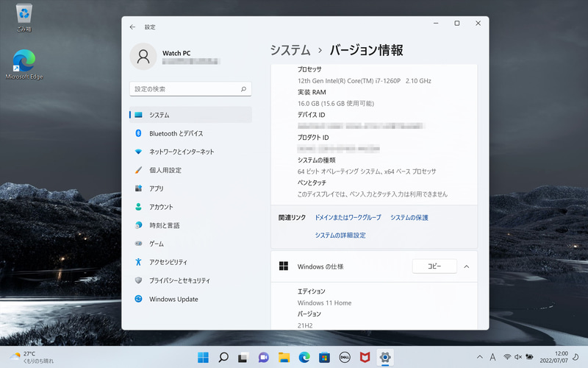Viewport: 588px width, 368px height.
Task: Click the IME input mode A indicator
Action: tap(492, 357)
